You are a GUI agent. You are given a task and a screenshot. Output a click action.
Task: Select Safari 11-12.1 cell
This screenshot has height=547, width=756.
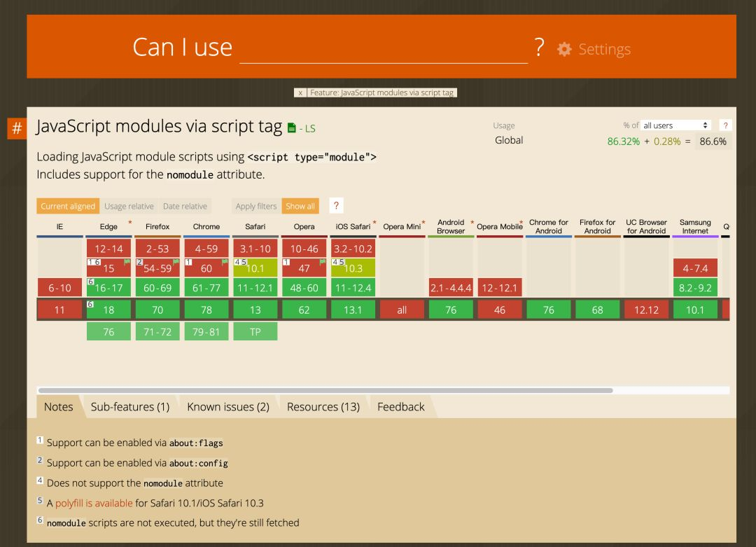(255, 288)
